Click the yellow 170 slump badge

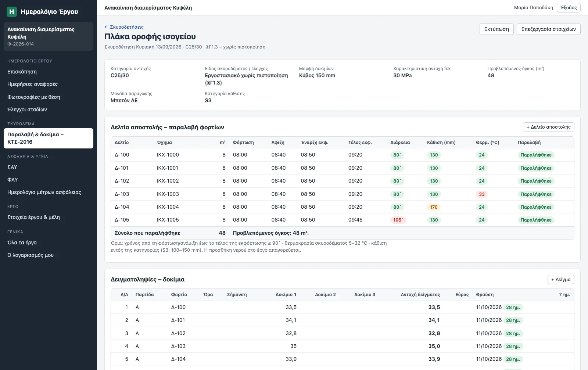(434, 207)
